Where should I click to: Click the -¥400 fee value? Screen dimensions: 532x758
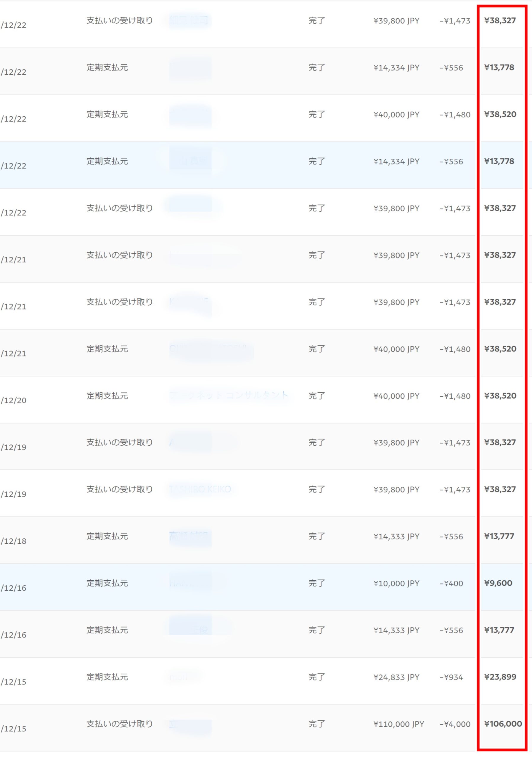click(x=451, y=583)
